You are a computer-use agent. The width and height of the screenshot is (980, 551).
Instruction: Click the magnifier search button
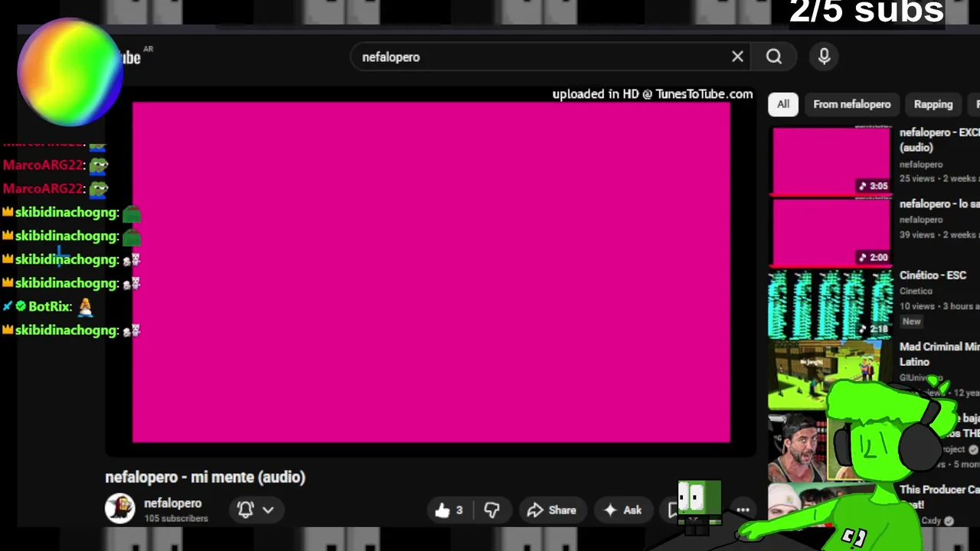(774, 57)
